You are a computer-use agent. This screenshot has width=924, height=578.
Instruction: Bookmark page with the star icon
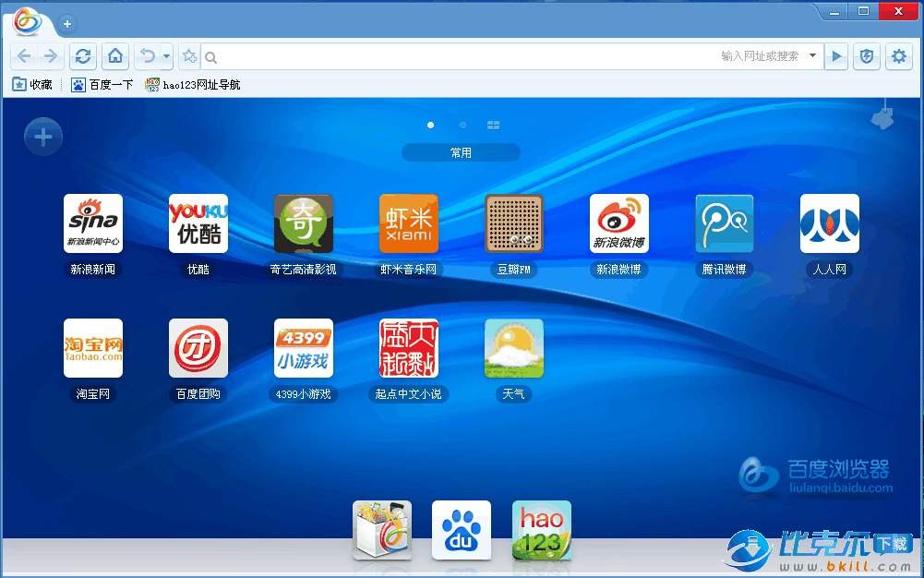[189, 56]
